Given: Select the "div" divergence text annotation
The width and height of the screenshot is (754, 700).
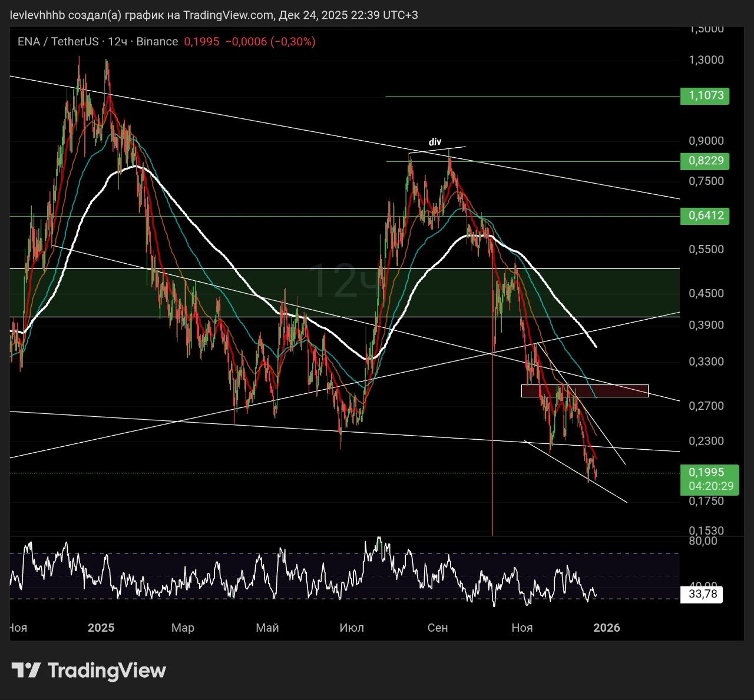Looking at the screenshot, I should [435, 142].
